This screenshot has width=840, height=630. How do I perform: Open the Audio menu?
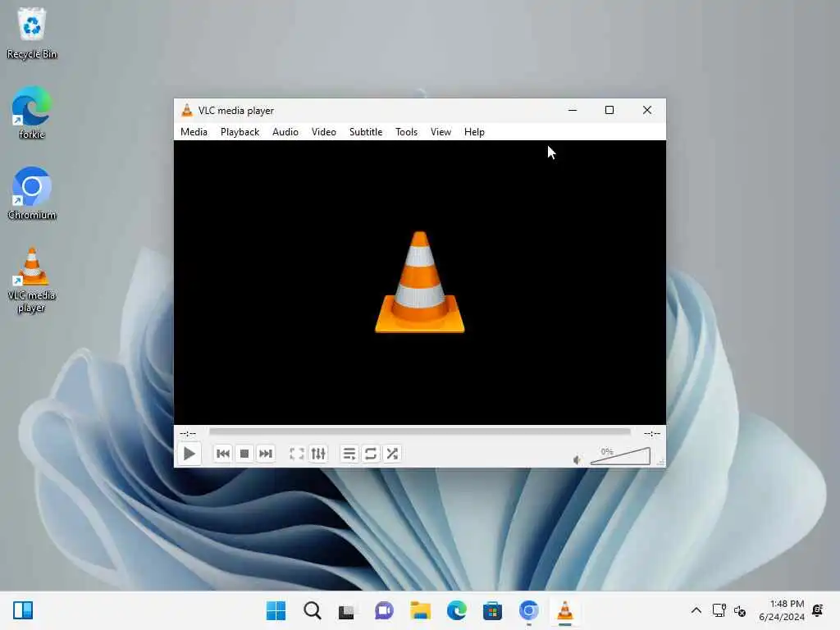285,132
